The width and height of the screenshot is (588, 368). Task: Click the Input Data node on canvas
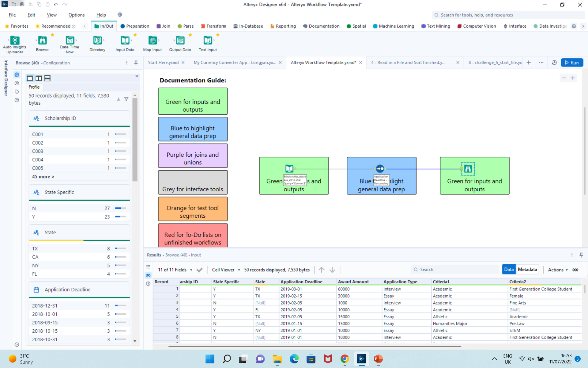click(x=289, y=168)
